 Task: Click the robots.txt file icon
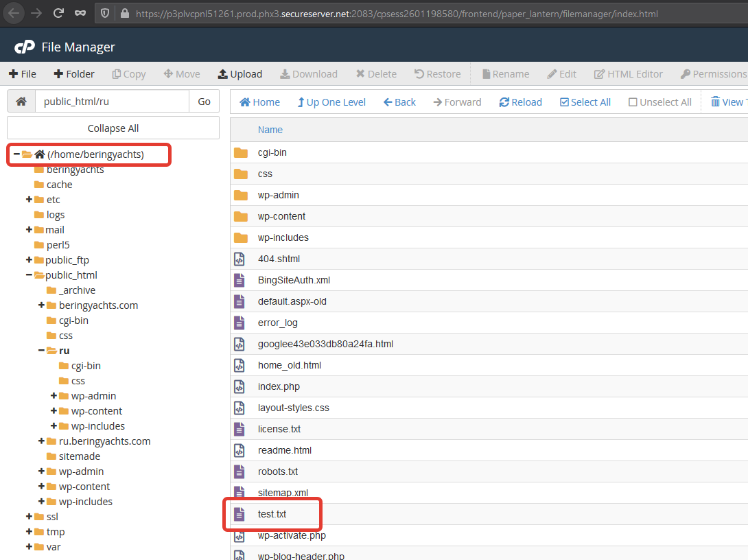(x=239, y=471)
